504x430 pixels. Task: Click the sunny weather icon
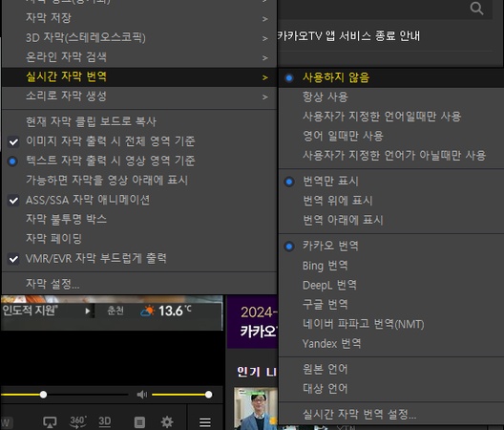148,311
